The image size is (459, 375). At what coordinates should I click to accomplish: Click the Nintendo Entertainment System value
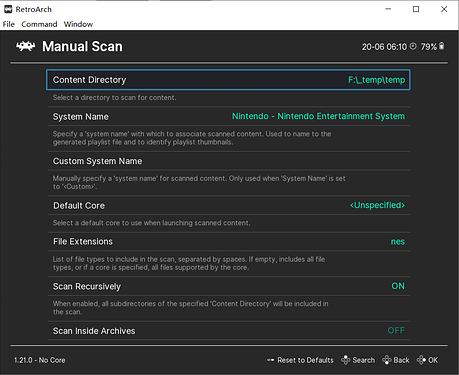point(318,116)
